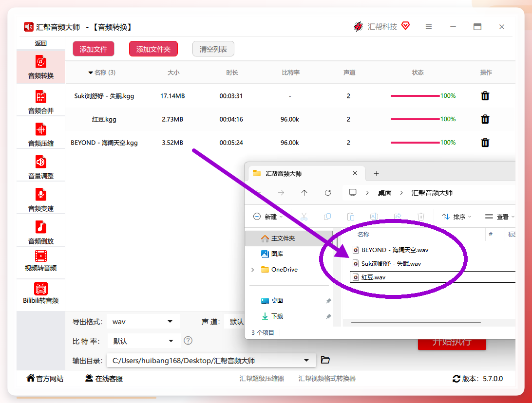Delete the 红豆.kgg row with trash icon
The image size is (532, 403).
[x=485, y=119]
